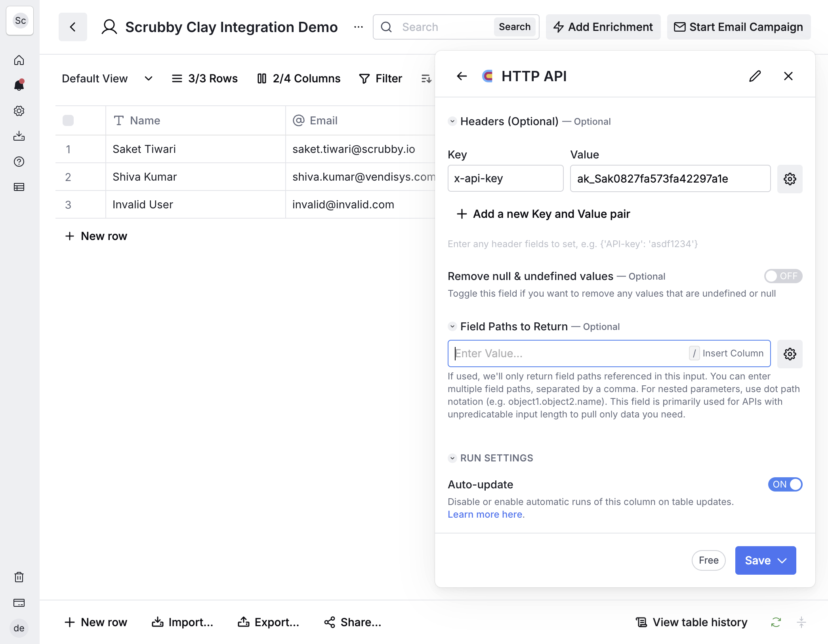The width and height of the screenshot is (828, 644).
Task: Open the 2/4 Columns menu
Action: (x=299, y=78)
